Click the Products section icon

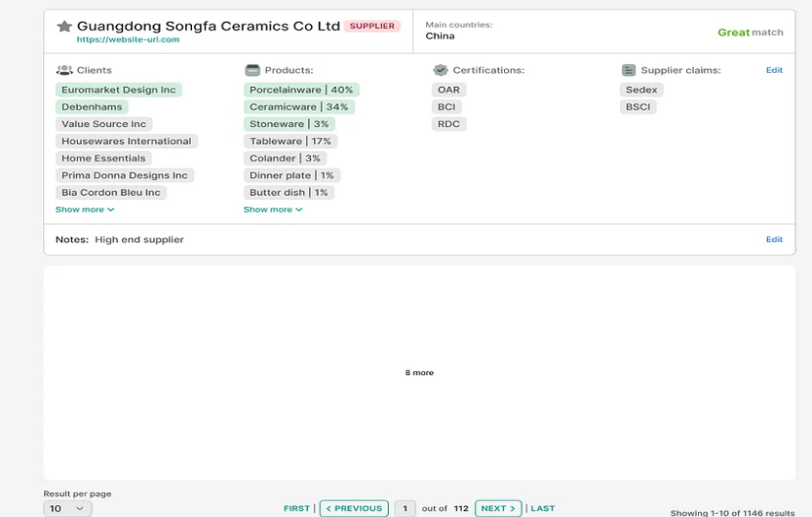[x=252, y=70]
